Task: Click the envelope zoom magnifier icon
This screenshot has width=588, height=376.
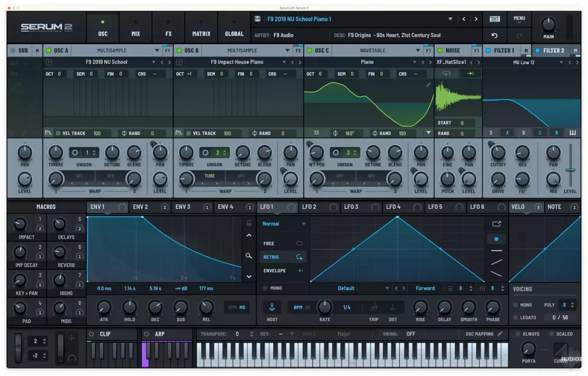Action: tap(249, 256)
